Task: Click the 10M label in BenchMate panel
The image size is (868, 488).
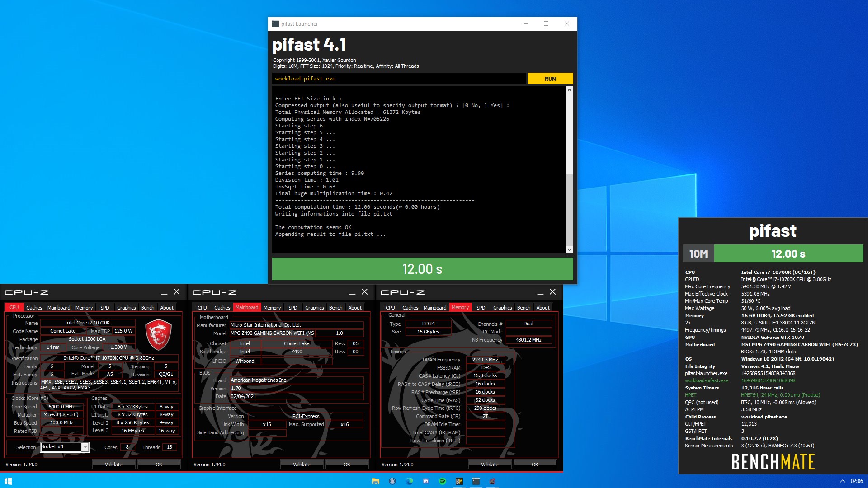Action: click(x=698, y=253)
